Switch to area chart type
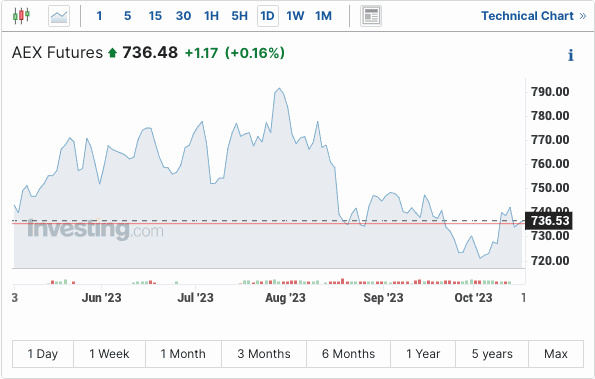This screenshot has height=379, width=595. 59,16
